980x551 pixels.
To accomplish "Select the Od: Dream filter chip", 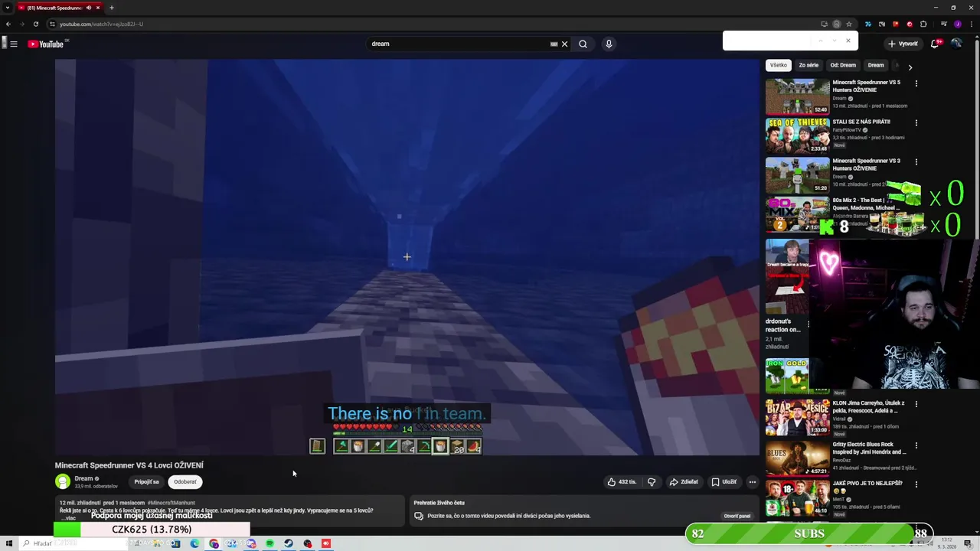I will (843, 65).
